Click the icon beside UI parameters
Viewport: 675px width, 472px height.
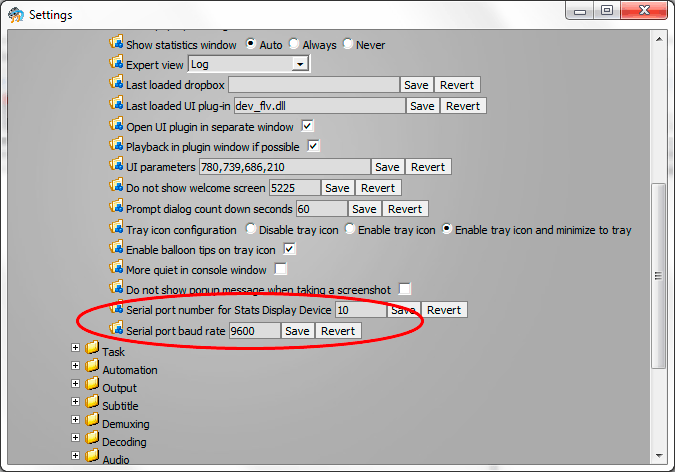point(115,166)
